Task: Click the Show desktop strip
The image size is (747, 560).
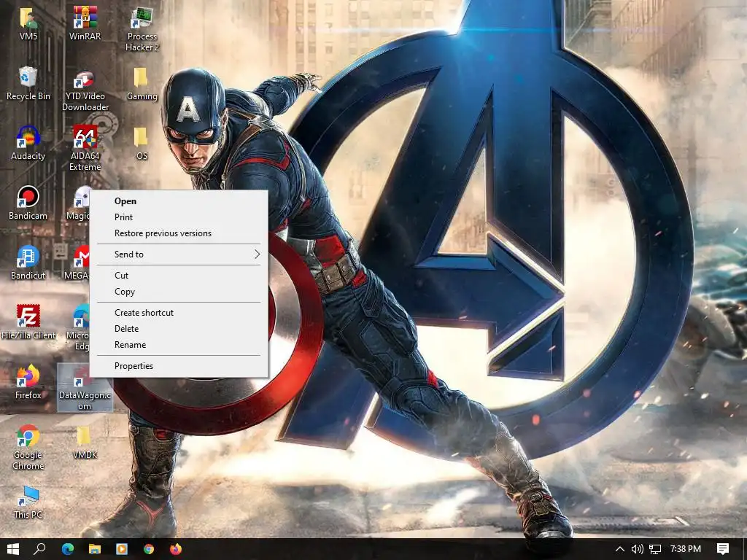Action: (745, 549)
